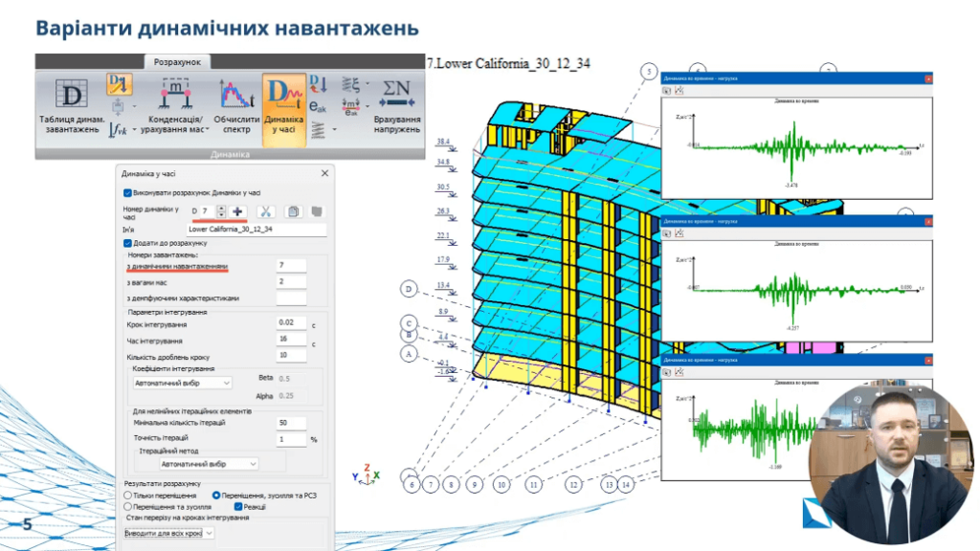Click the copy icon in dialog
Image resolution: width=980 pixels, height=551 pixels.
click(x=293, y=211)
